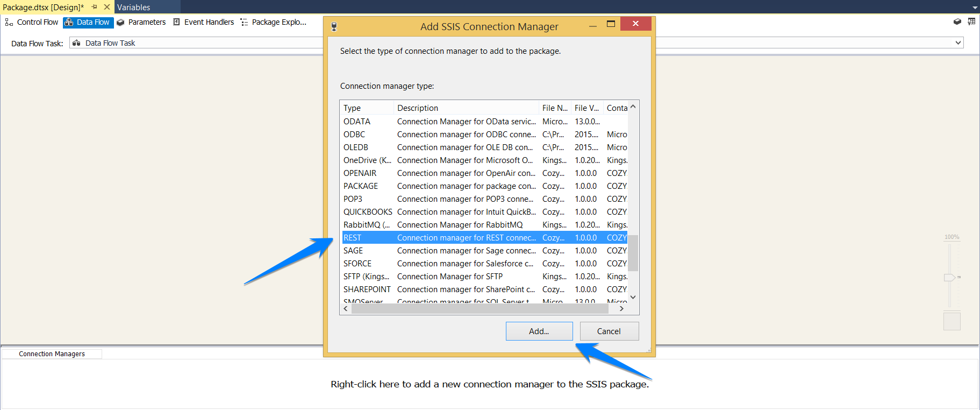980x410 pixels.
Task: Maximize the Add SSIS Connection Manager dialog
Action: click(611, 24)
